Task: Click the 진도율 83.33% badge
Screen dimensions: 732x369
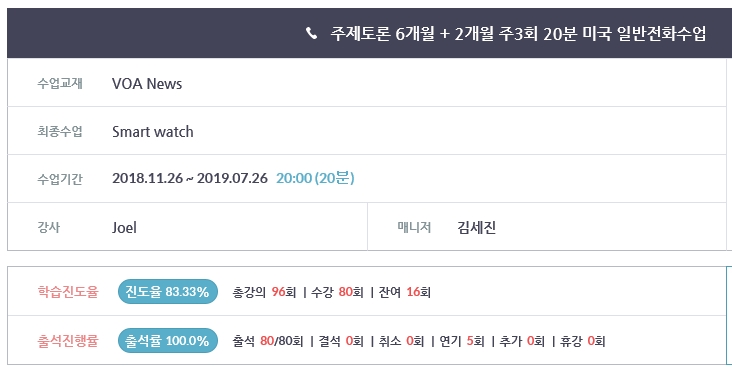Action: pos(168,292)
